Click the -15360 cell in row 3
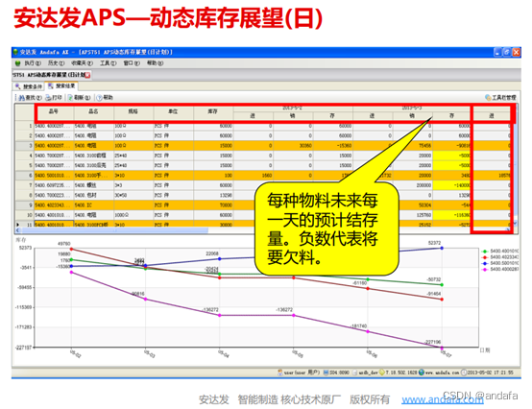Screen dimensions: 532x409 pyautogui.click(x=332, y=146)
